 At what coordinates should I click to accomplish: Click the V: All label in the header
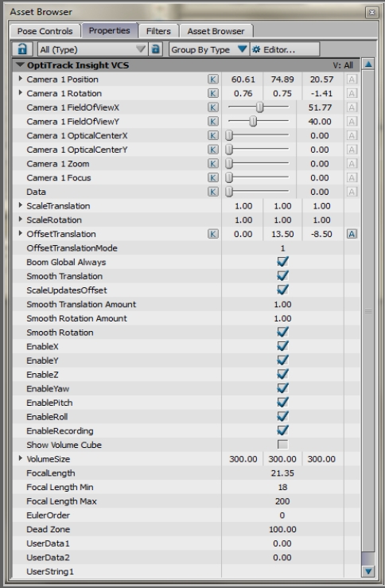[x=343, y=65]
